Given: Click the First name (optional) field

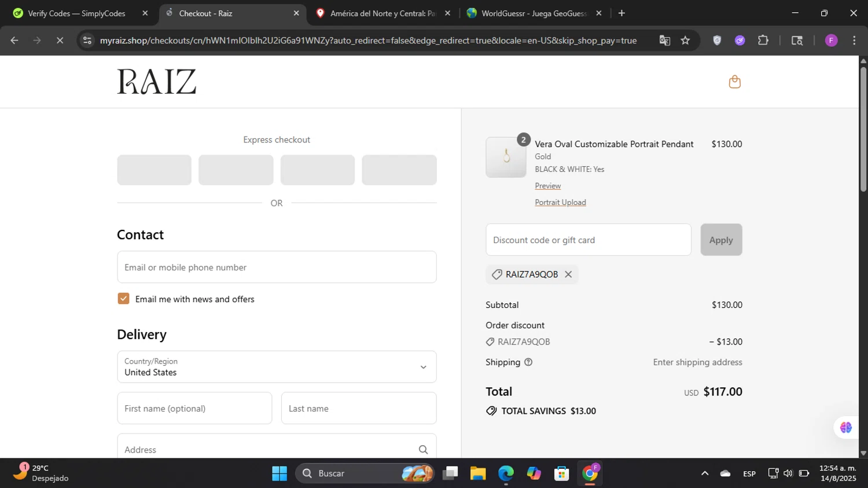Looking at the screenshot, I should [194, 408].
